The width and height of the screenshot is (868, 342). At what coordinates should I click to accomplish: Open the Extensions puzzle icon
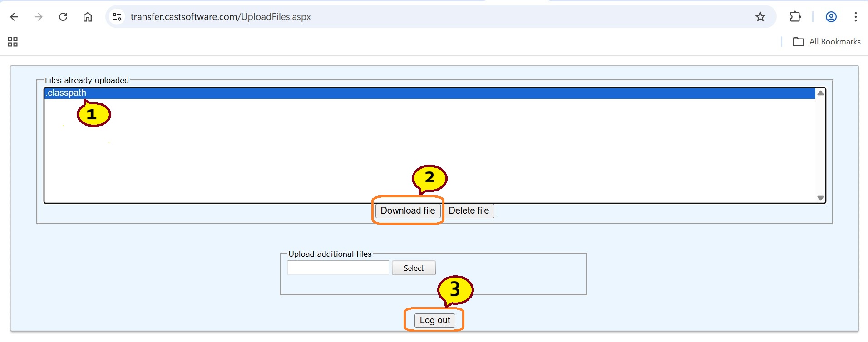(x=795, y=17)
